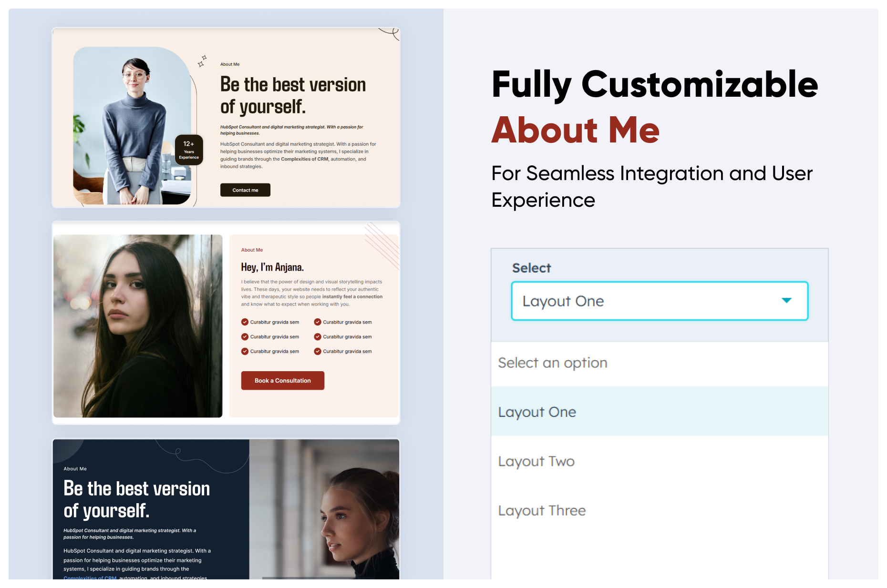Click the Book a Consultation button
The width and height of the screenshot is (887, 588).
click(283, 381)
